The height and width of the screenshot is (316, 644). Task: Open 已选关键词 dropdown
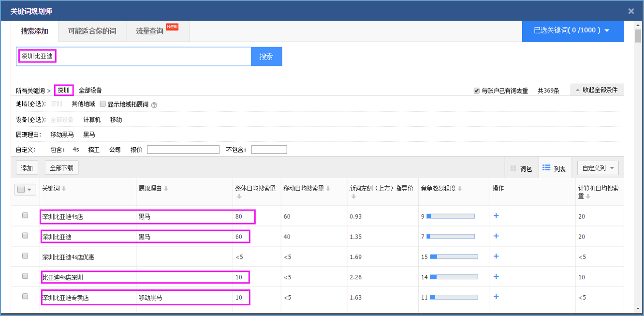(573, 30)
